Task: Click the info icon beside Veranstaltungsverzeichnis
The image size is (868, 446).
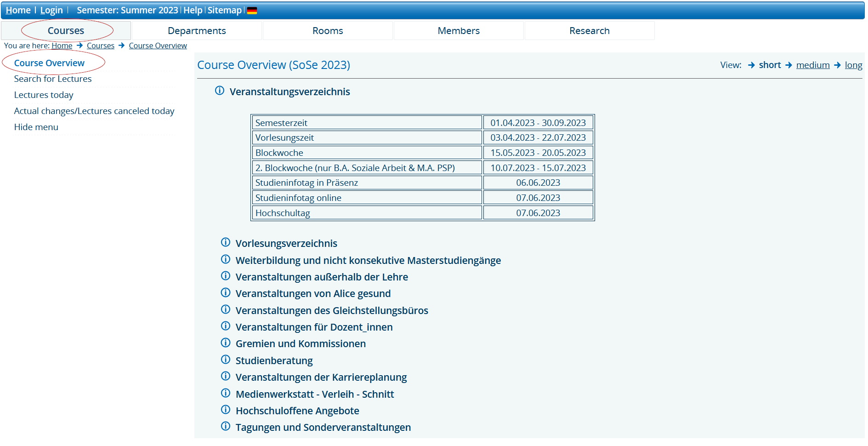Action: tap(220, 91)
